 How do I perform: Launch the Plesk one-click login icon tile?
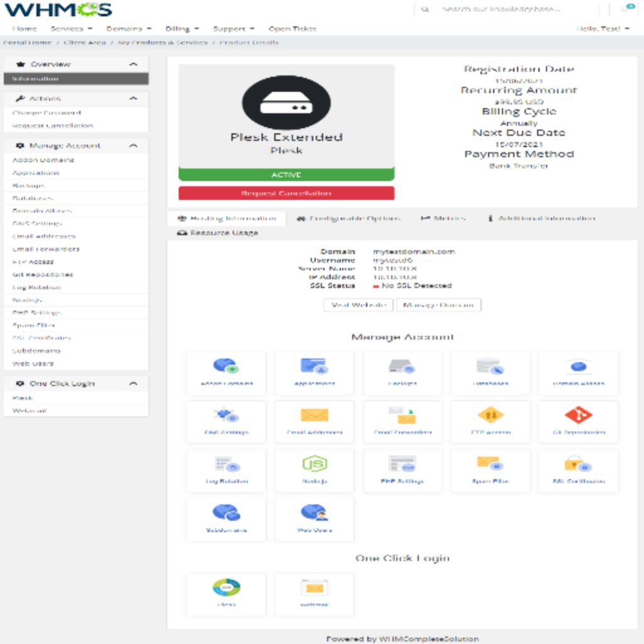pyautogui.click(x=226, y=594)
